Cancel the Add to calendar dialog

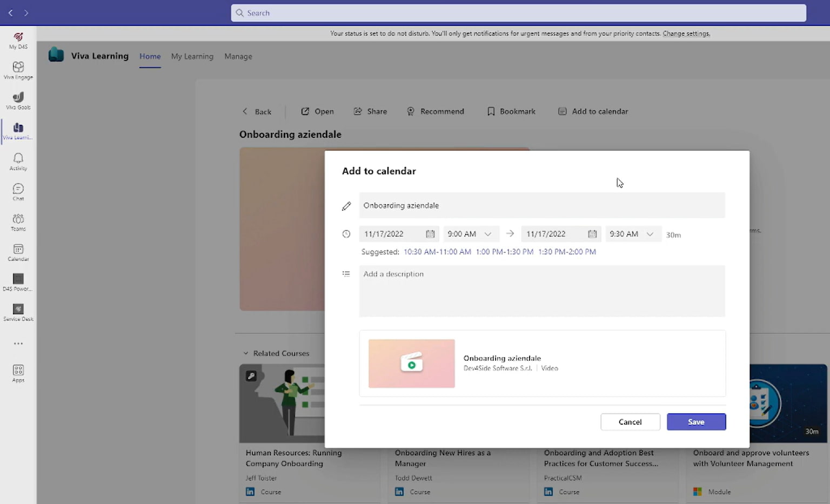(630, 422)
